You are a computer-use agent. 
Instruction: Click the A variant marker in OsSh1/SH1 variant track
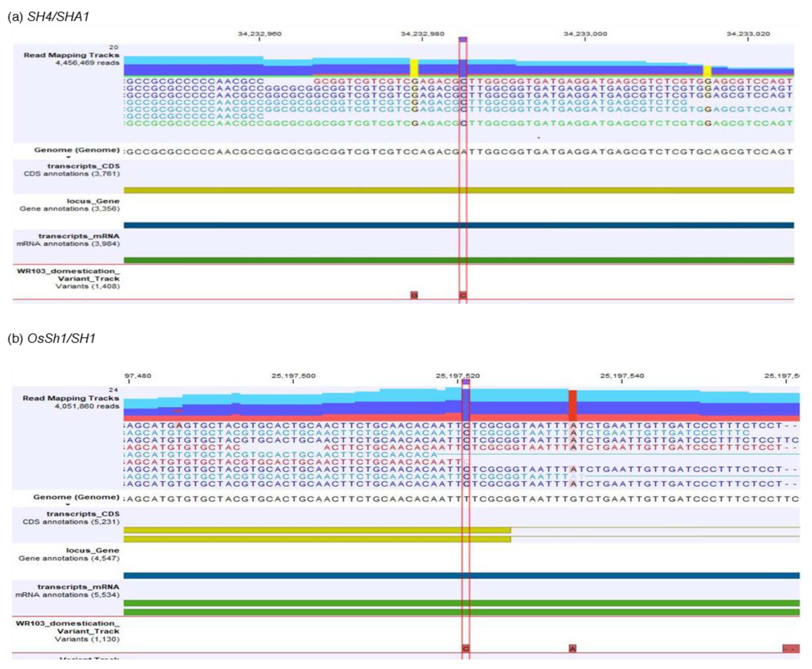pos(573,649)
